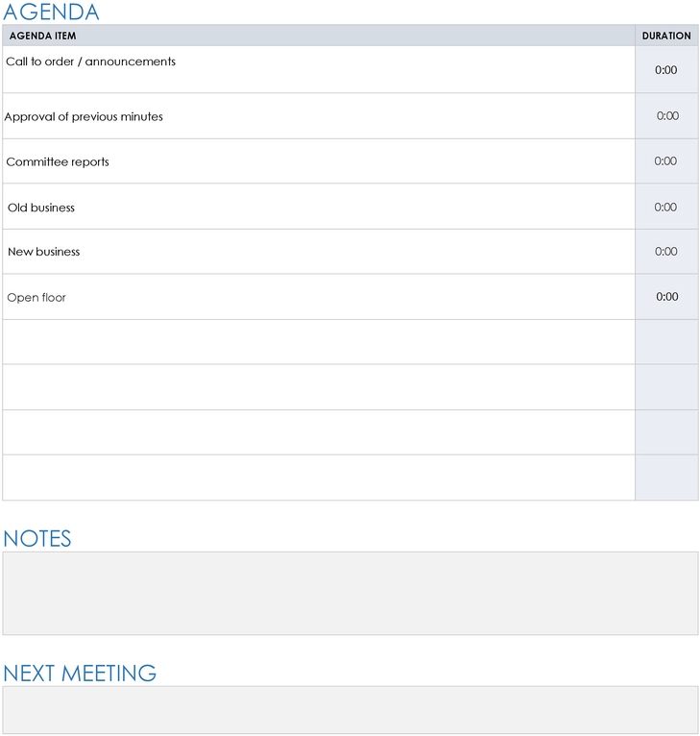700x736 pixels.
Task: Click the Open floor duration 0:00
Action: click(x=666, y=297)
